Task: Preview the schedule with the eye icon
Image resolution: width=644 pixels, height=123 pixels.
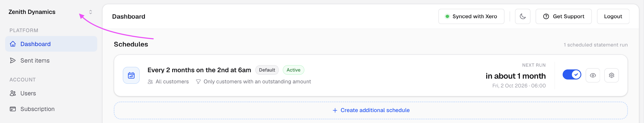Action: pyautogui.click(x=593, y=75)
